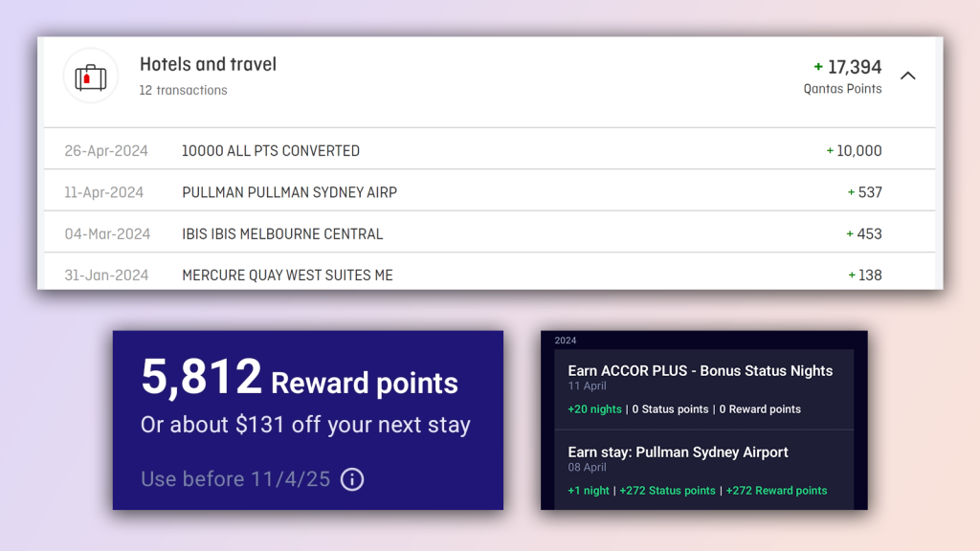
Task: Select the Mercure Quay West Suites row
Action: 489,275
